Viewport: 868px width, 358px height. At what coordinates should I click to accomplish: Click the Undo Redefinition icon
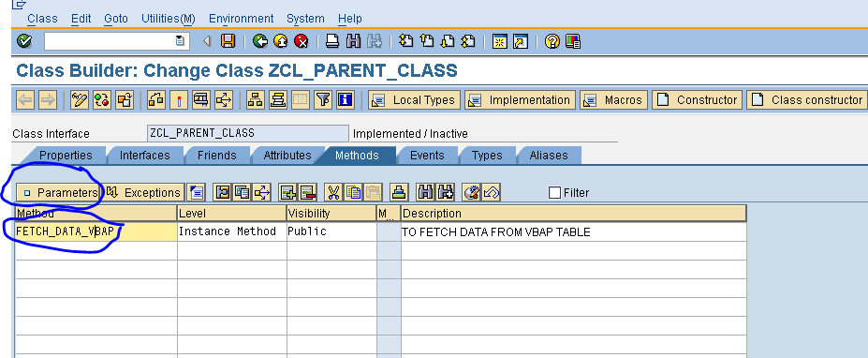pos(492,192)
